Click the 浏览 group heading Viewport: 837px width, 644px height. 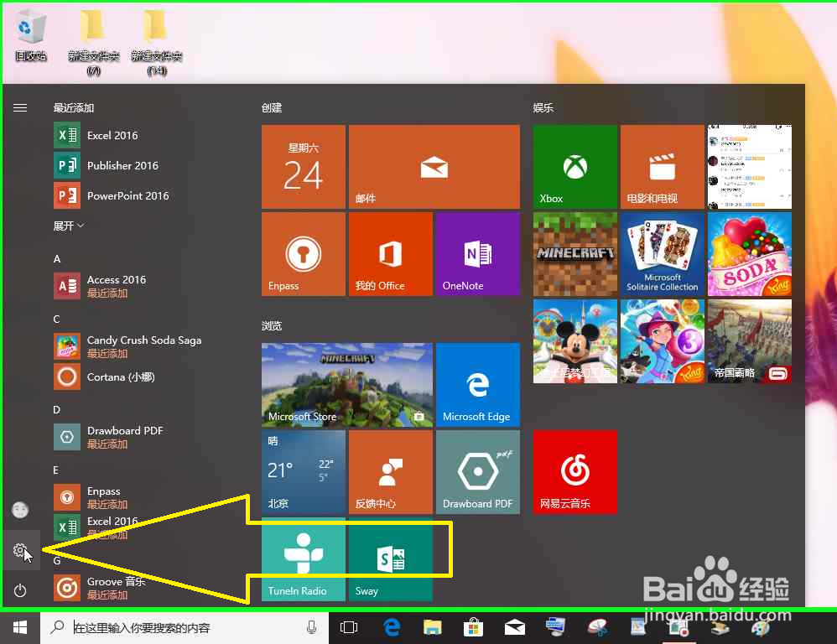272,325
